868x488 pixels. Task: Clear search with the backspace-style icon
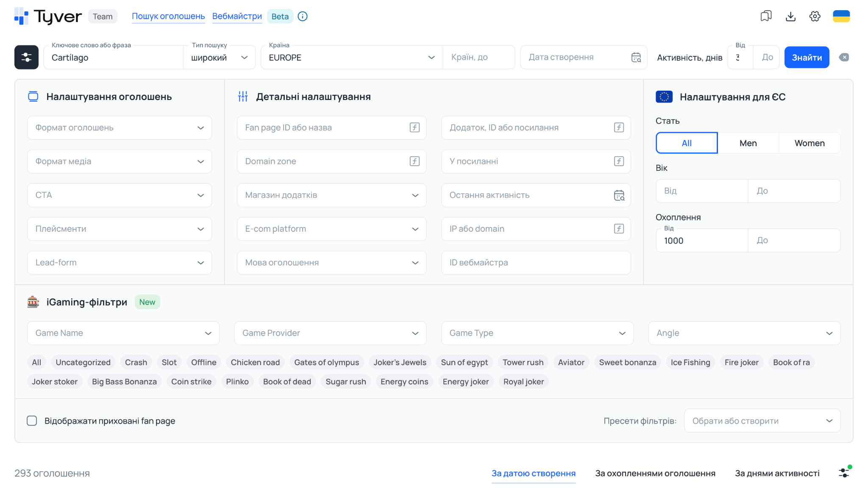tap(844, 57)
